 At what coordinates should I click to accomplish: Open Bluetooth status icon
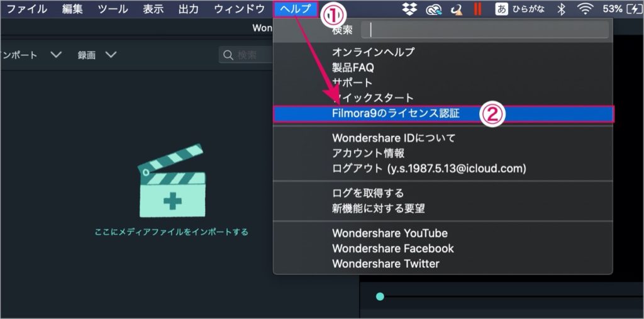562,9
